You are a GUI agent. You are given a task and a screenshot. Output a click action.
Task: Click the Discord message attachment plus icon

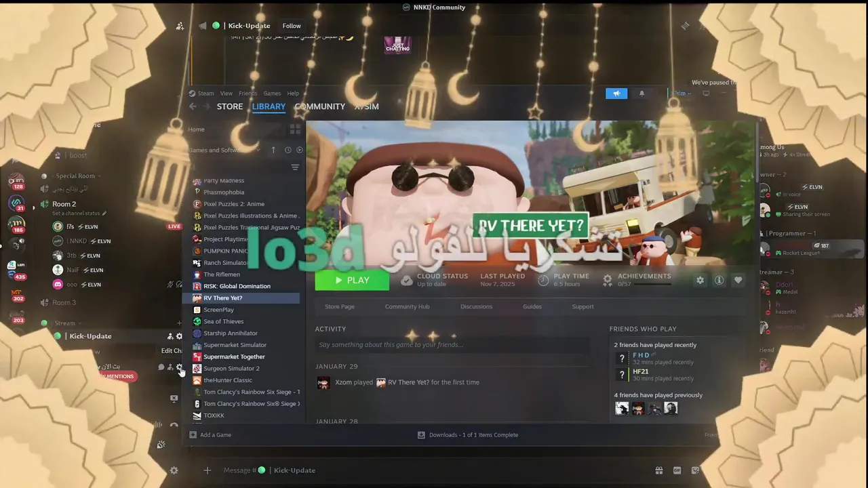[x=208, y=470]
